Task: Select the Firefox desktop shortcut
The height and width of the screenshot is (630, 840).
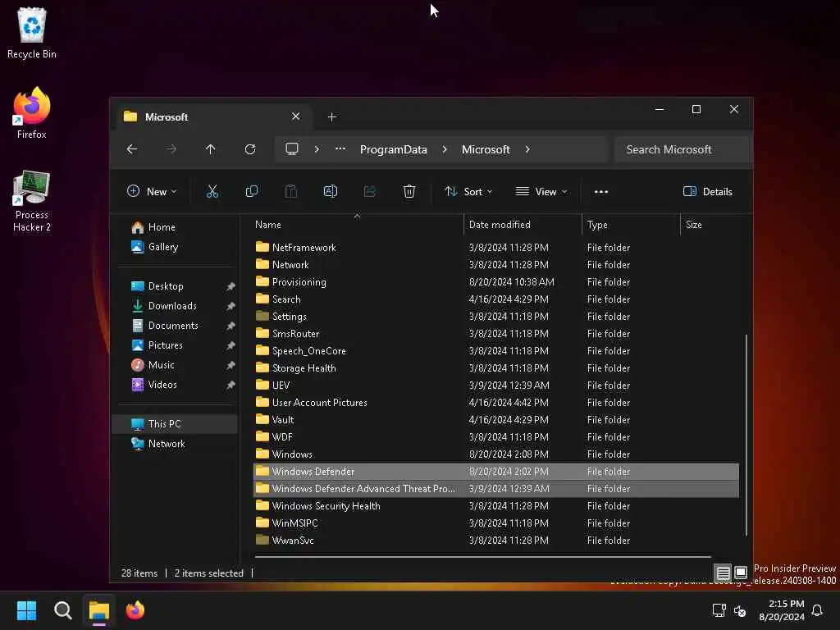Action: (32, 113)
